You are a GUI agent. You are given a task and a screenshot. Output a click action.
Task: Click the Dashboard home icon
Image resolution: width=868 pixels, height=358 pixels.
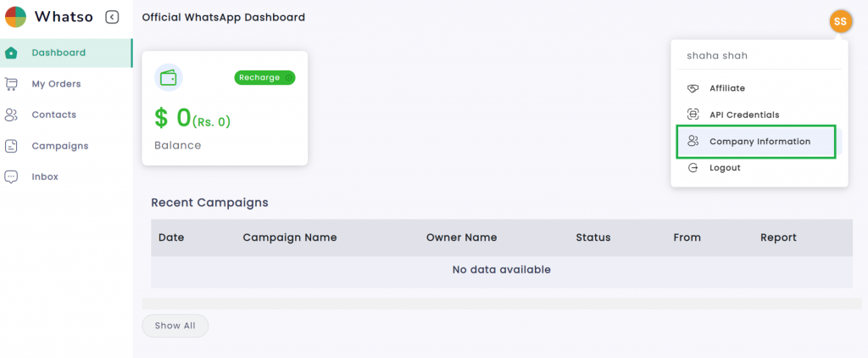(x=11, y=53)
